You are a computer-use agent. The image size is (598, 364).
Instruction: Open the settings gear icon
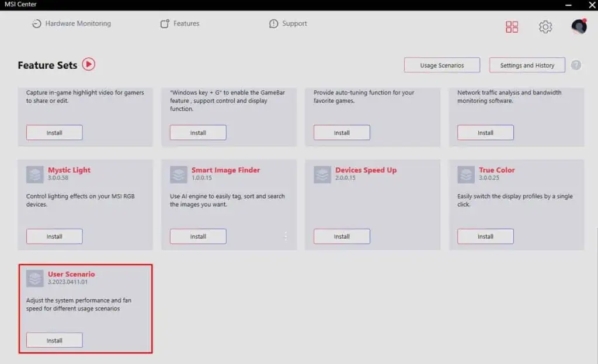pos(545,27)
